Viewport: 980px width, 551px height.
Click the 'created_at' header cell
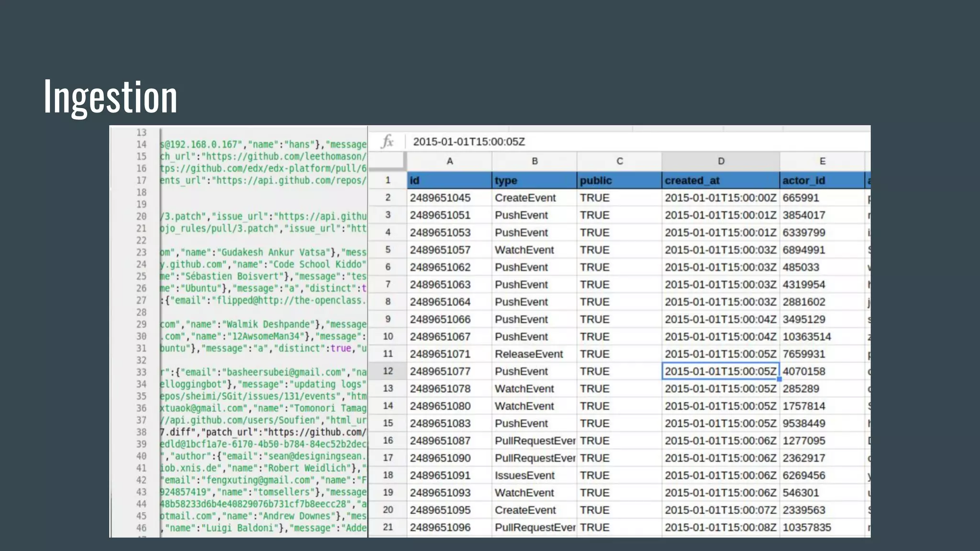pos(720,180)
